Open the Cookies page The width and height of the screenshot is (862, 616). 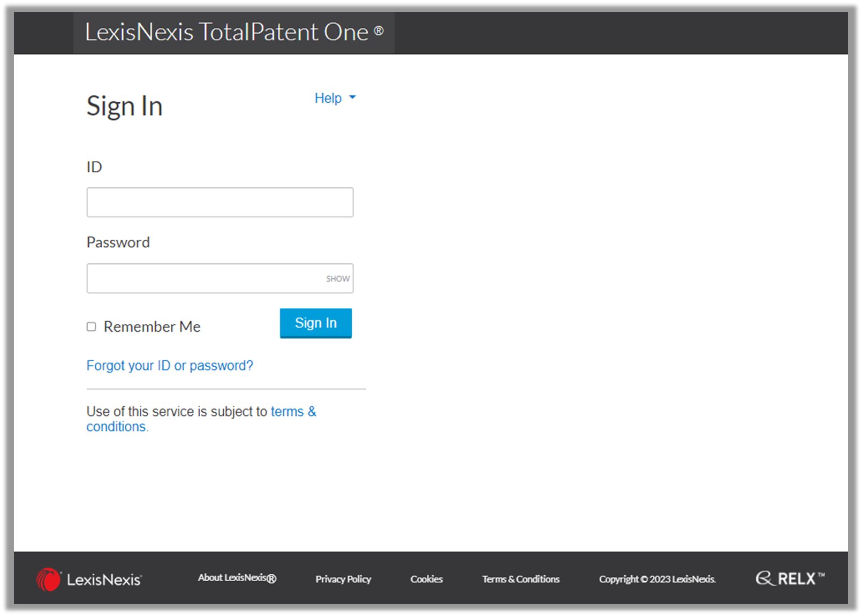click(x=426, y=579)
